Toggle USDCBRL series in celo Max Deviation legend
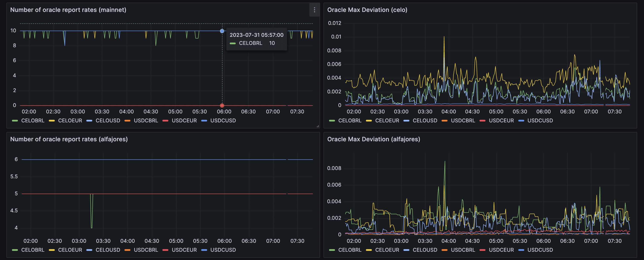 463,120
